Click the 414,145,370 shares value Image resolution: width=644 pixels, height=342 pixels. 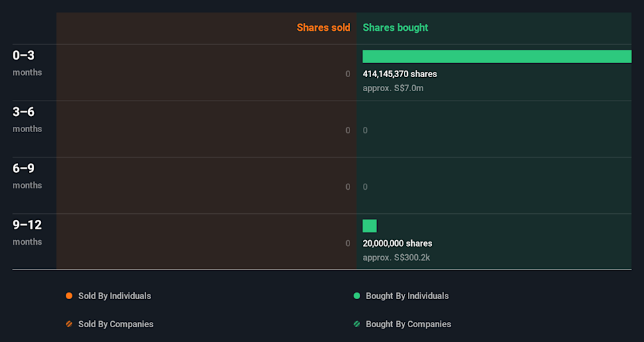point(400,74)
